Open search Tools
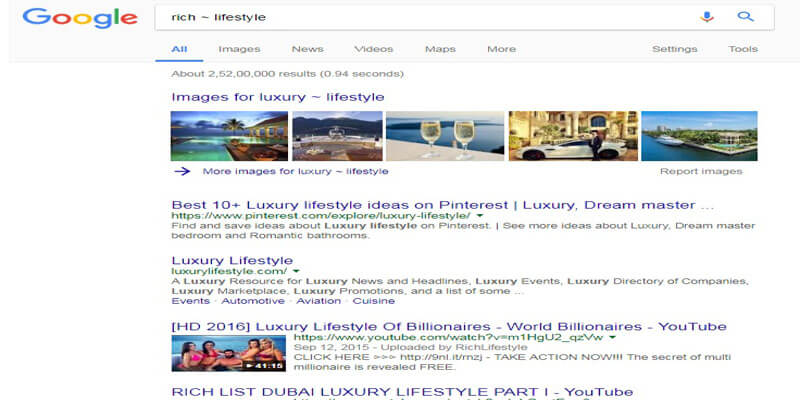The height and width of the screenshot is (400, 800). [743, 49]
